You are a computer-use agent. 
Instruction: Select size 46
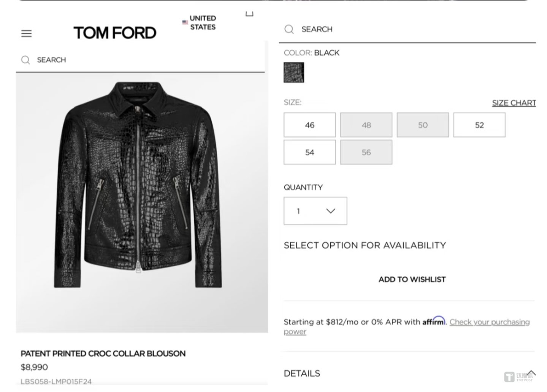click(309, 125)
